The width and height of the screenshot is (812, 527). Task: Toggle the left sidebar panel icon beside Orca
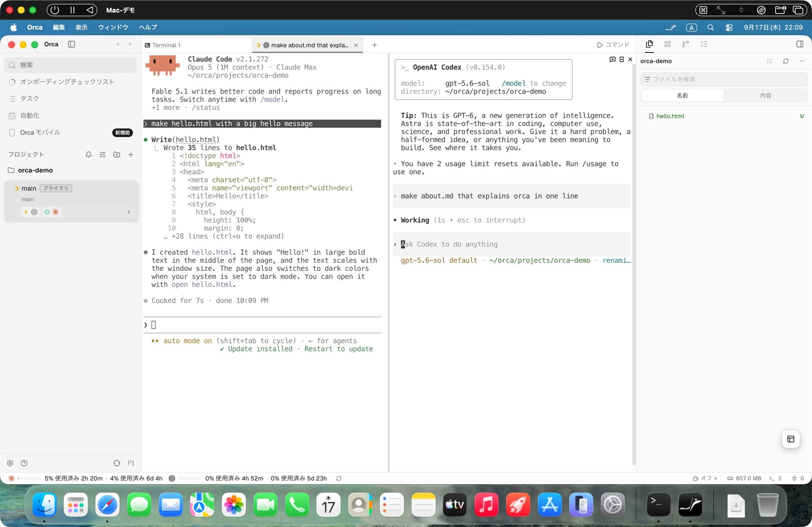click(71, 44)
